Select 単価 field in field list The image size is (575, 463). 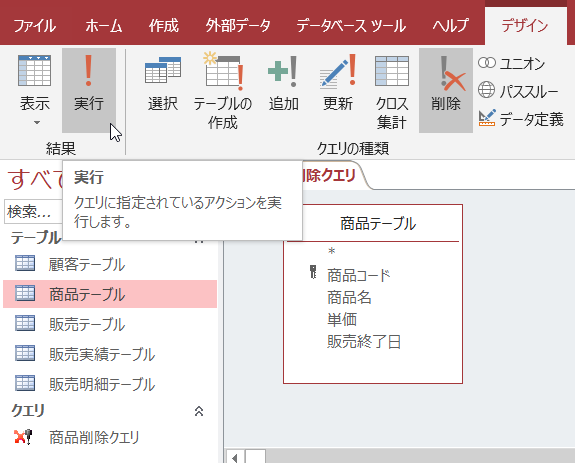tap(342, 319)
